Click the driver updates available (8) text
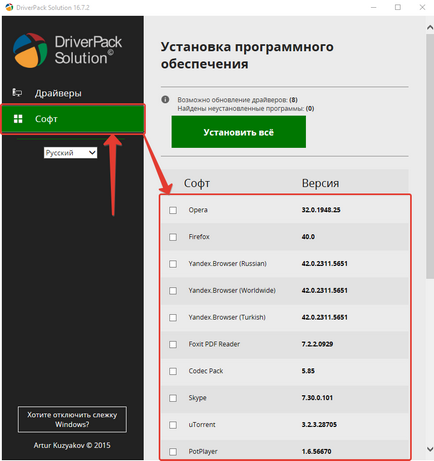 click(237, 100)
